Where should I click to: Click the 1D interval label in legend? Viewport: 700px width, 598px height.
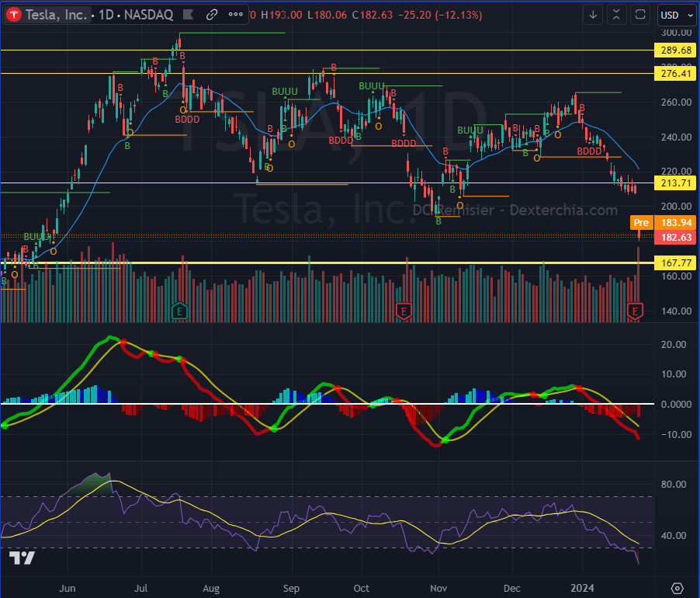106,15
